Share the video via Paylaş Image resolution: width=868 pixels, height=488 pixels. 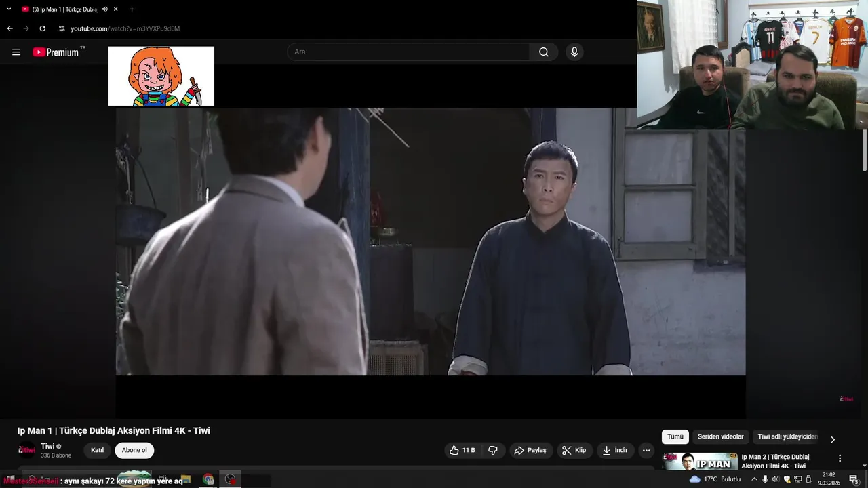coord(530,450)
